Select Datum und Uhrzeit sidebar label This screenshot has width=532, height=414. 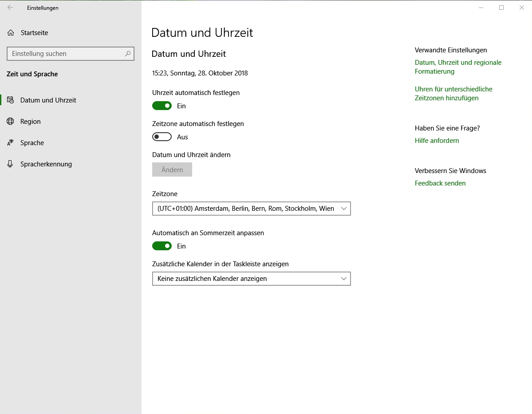point(48,100)
